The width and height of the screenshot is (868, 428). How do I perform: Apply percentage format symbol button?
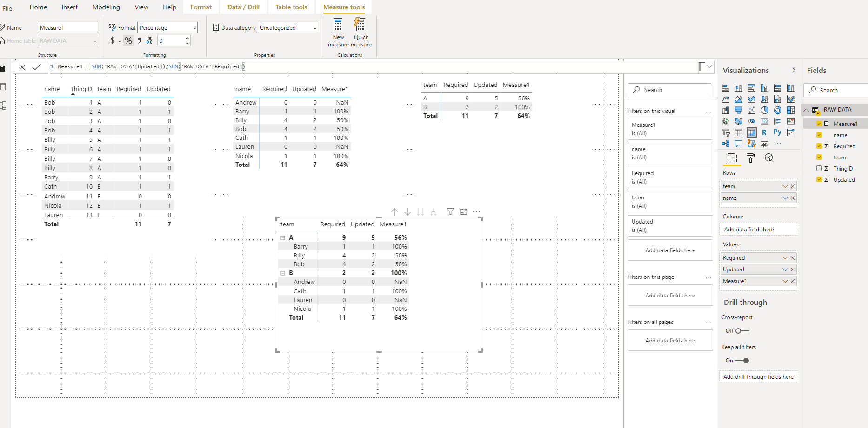point(128,40)
